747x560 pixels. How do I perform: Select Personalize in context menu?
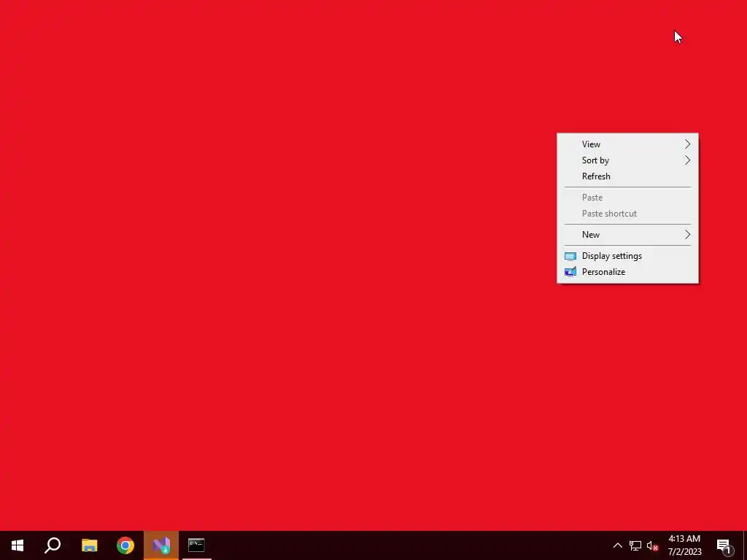pyautogui.click(x=627, y=272)
